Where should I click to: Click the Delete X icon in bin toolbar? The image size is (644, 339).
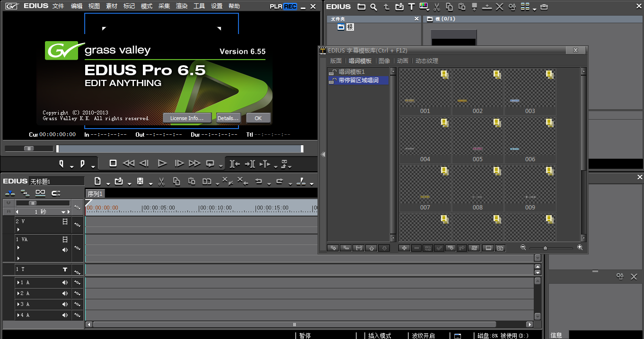[500, 7]
